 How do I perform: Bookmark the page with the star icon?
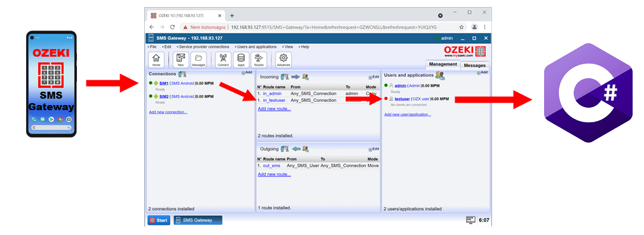[462, 27]
